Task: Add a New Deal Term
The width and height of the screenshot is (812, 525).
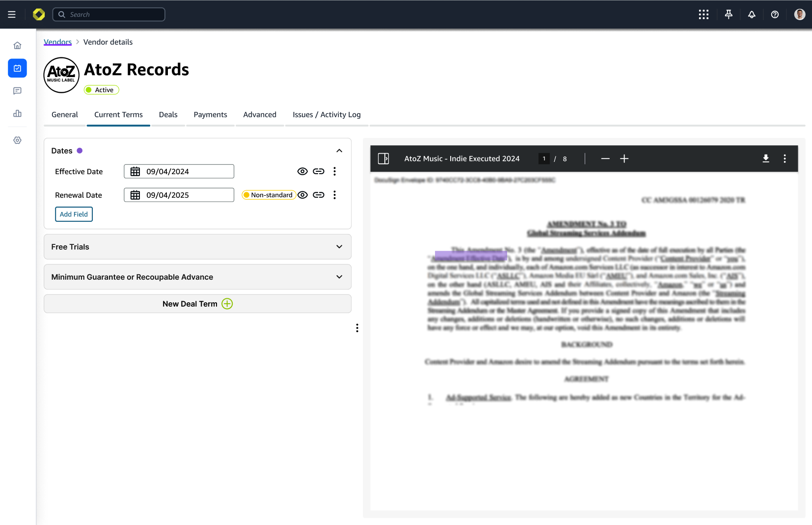Action: click(x=197, y=304)
